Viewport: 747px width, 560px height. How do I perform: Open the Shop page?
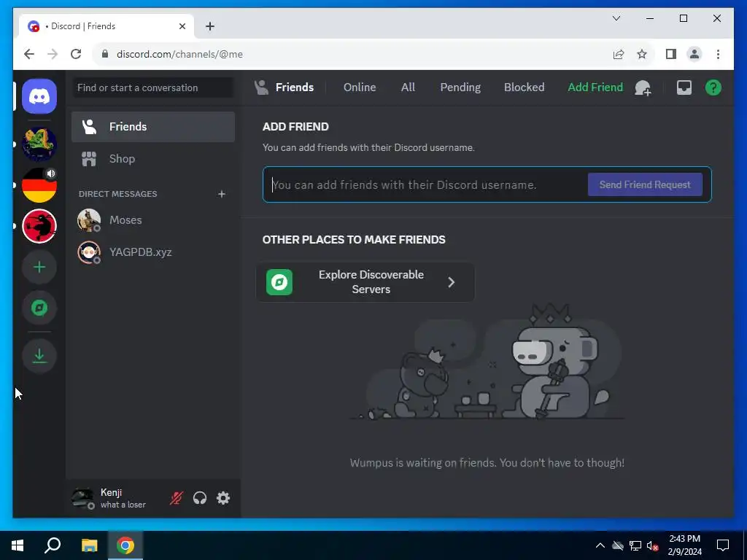[x=153, y=158]
